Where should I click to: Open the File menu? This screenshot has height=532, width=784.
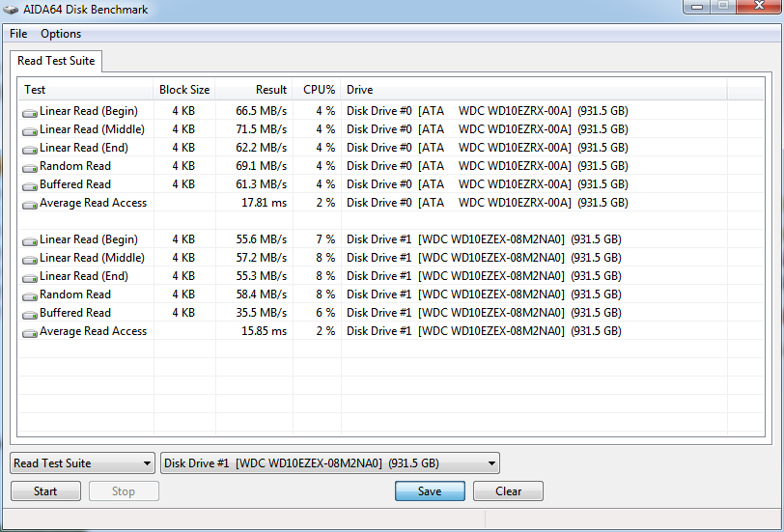[x=18, y=34]
